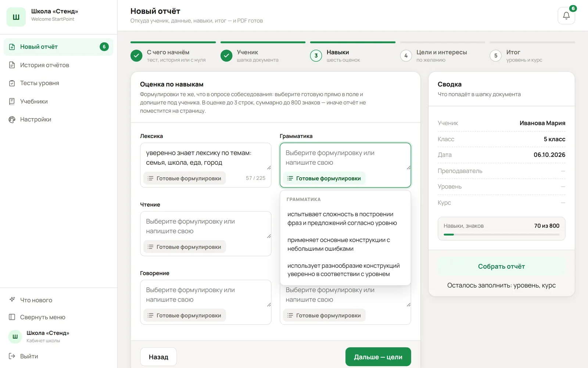Screen dimensions: 588x368
Task: Collapse Готовые формулировки for Грамматика
Action: (x=324, y=178)
